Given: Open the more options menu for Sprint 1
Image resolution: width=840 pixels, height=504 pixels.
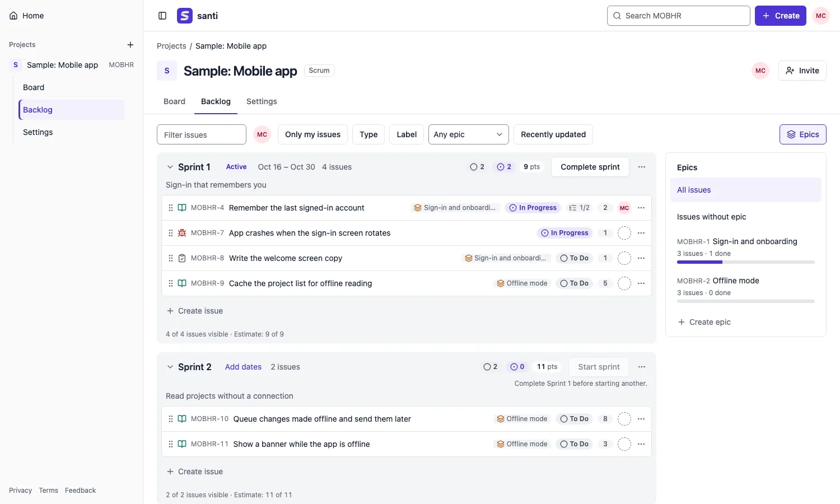Looking at the screenshot, I should [642, 167].
